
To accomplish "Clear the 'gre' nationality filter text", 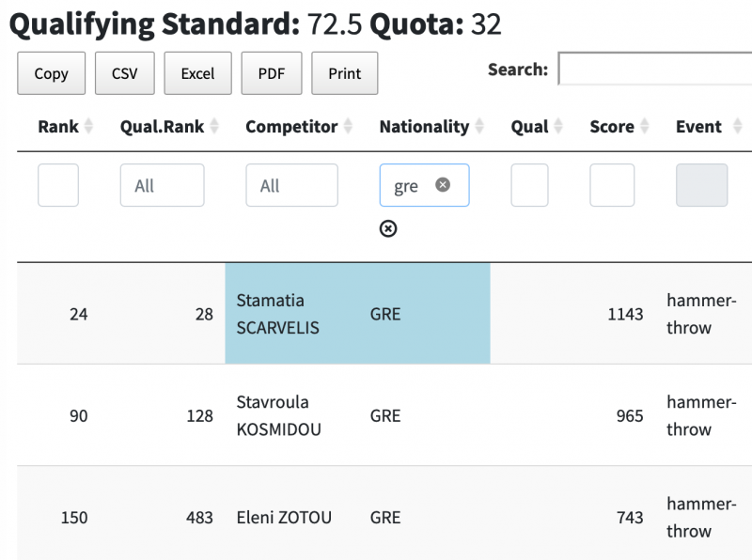I will point(443,185).
